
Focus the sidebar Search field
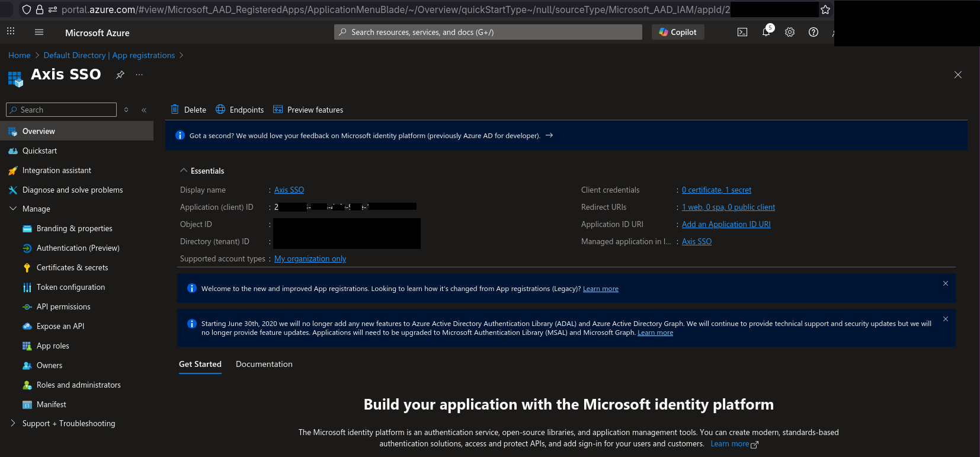(x=61, y=110)
